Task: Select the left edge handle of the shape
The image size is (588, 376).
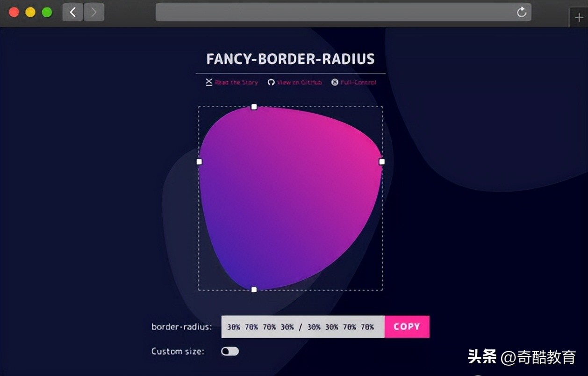Action: [x=199, y=162]
